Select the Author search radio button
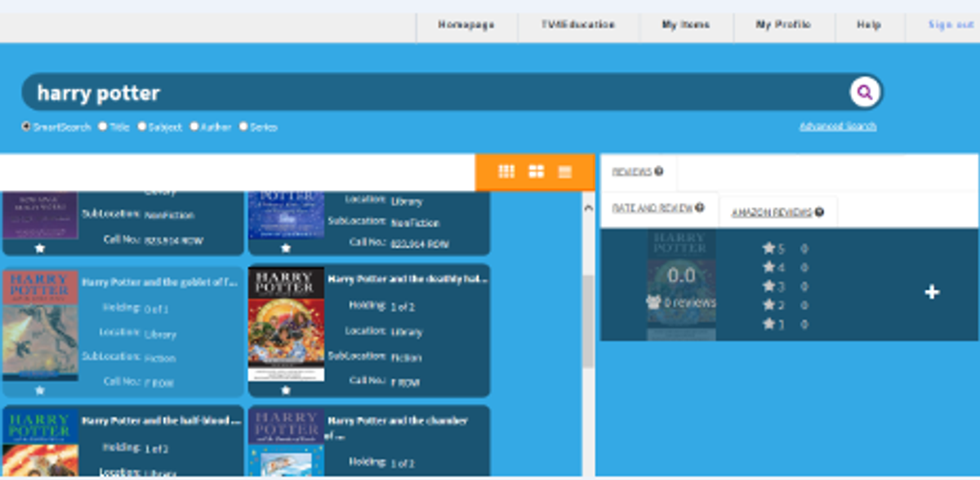 [x=194, y=127]
